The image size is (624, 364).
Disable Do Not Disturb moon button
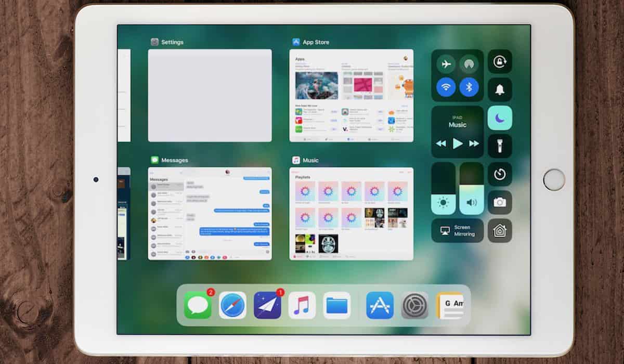coord(500,118)
